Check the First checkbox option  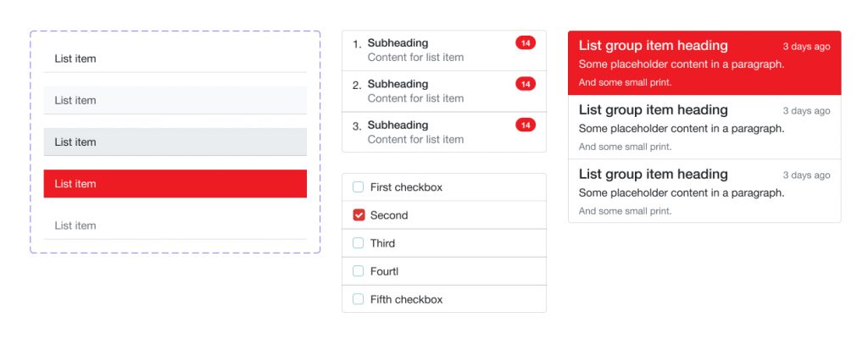[x=359, y=187]
